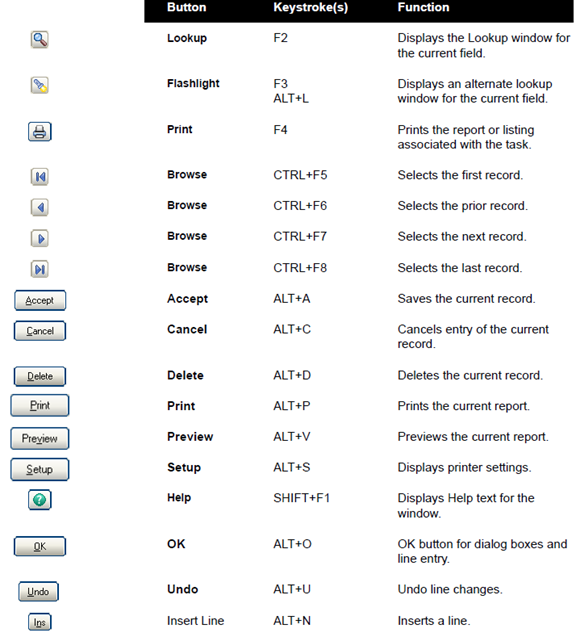Open printer Setup button
Viewport: 576px width, 637px height.
tap(40, 470)
